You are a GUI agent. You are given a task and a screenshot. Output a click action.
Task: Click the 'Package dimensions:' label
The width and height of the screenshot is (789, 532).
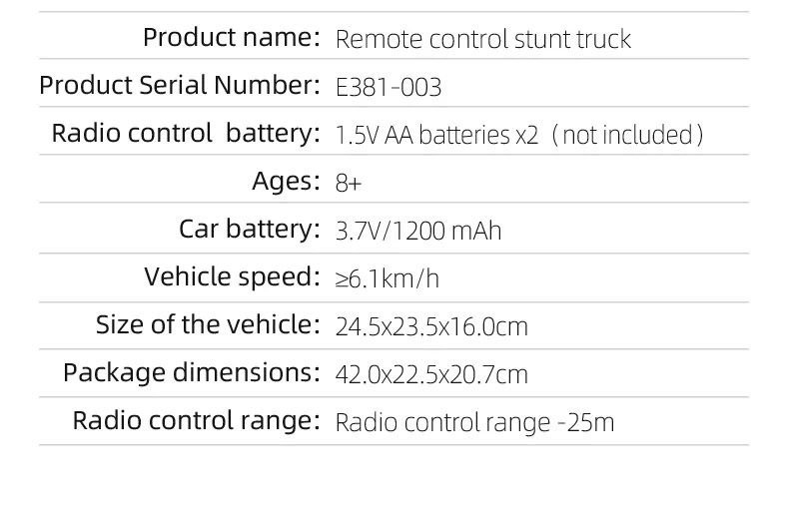(x=192, y=372)
